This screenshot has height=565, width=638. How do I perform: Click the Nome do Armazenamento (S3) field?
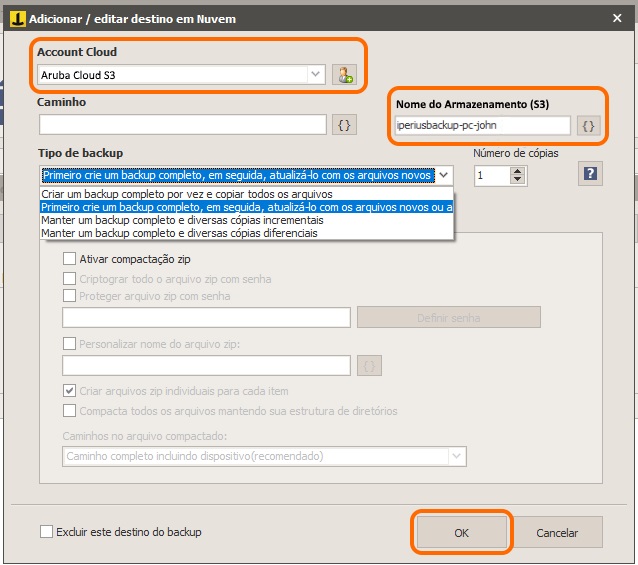(483, 125)
